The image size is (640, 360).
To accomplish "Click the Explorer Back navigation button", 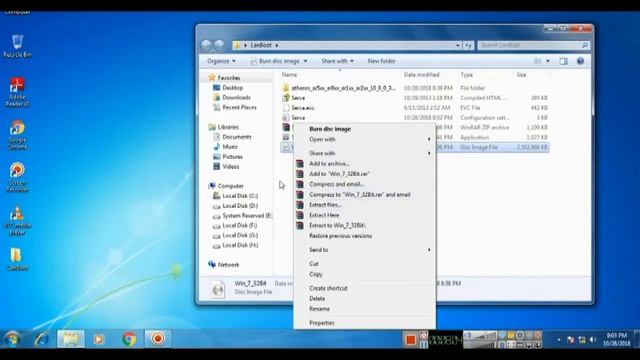I will coord(207,45).
